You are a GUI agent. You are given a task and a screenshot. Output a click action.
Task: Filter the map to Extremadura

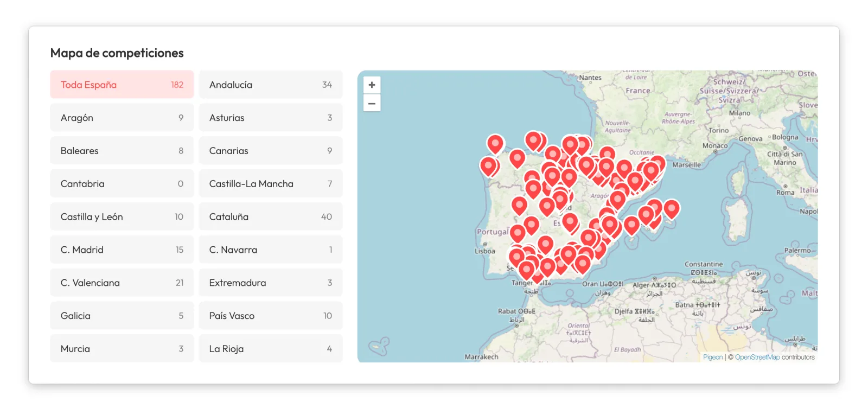tap(271, 283)
